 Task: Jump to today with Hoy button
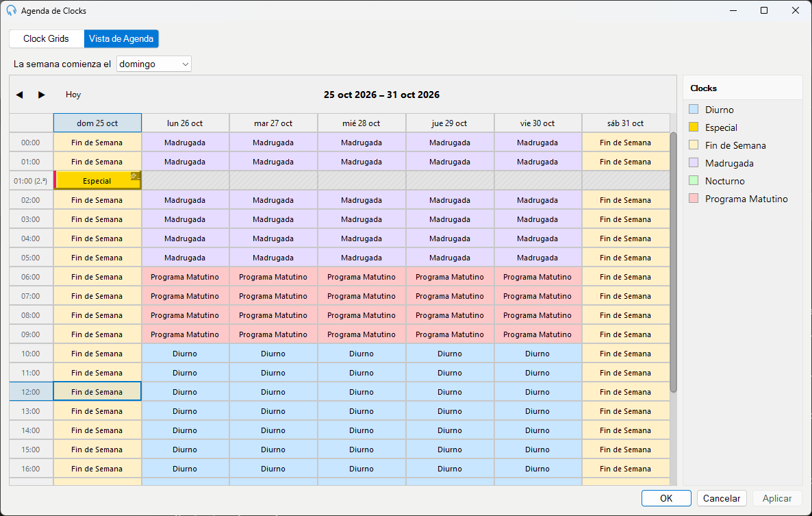(73, 95)
